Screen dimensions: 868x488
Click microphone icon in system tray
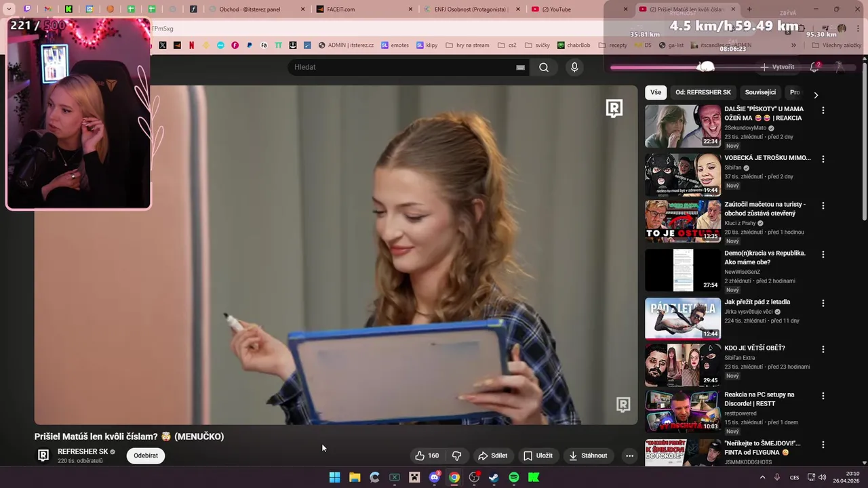[777, 477]
